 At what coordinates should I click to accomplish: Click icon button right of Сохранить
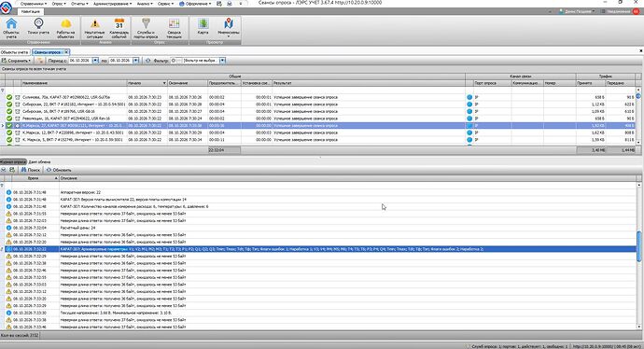tap(39, 61)
